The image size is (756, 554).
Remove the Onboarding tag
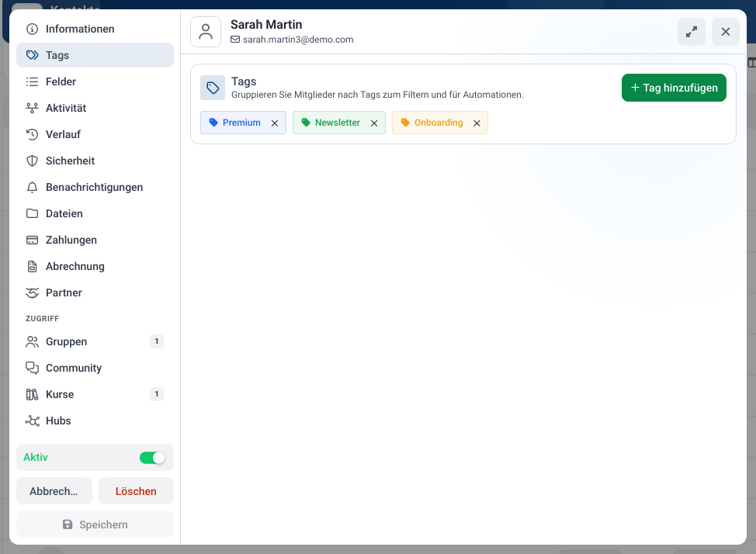[x=477, y=123]
